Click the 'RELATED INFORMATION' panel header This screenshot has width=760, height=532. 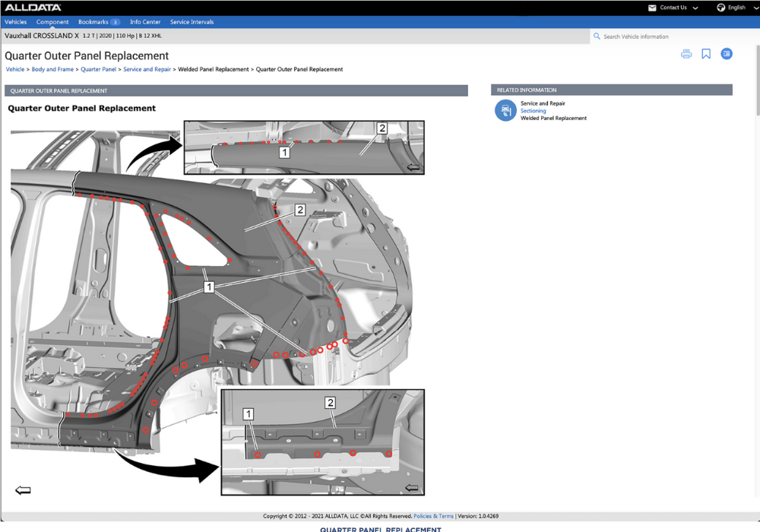tap(612, 90)
